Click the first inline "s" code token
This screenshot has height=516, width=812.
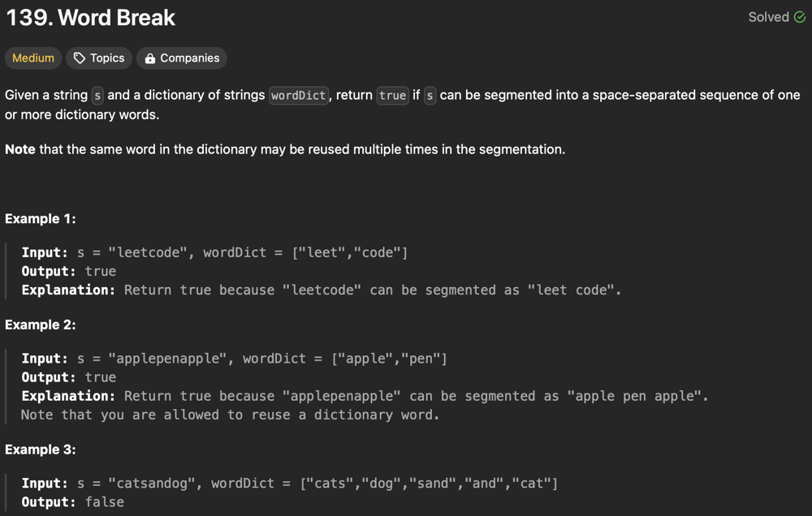point(97,96)
